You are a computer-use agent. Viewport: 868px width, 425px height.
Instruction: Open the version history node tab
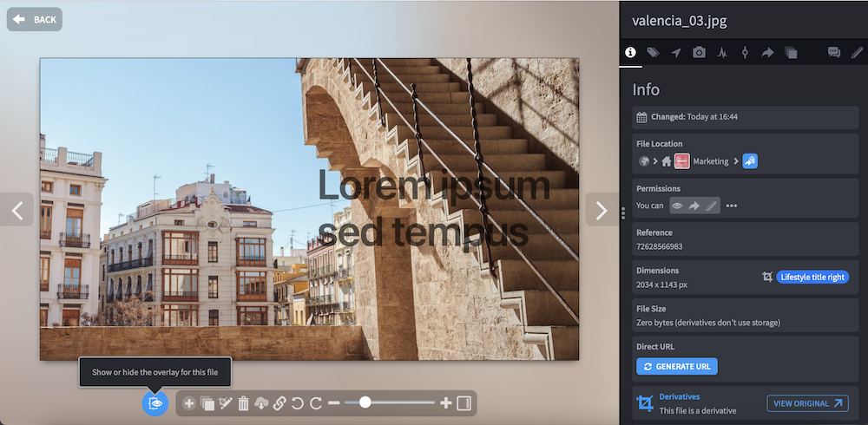click(745, 53)
